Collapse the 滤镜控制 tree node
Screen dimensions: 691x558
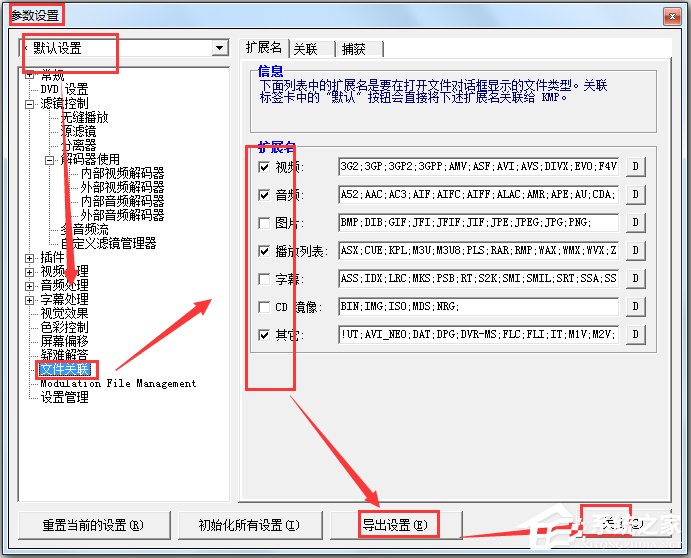[30, 104]
